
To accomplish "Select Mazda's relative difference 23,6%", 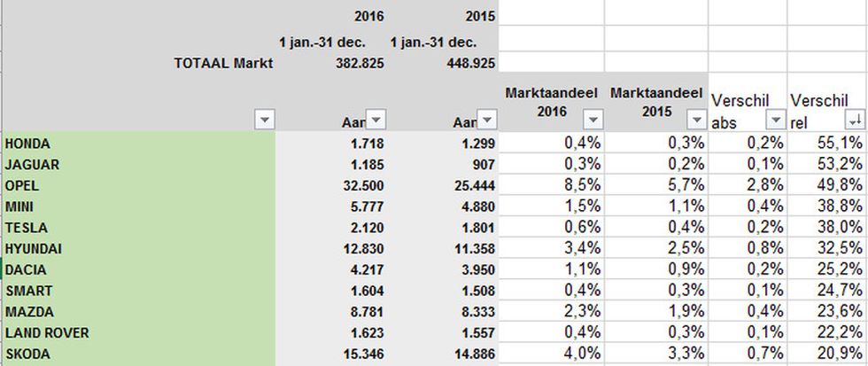I will (840, 311).
